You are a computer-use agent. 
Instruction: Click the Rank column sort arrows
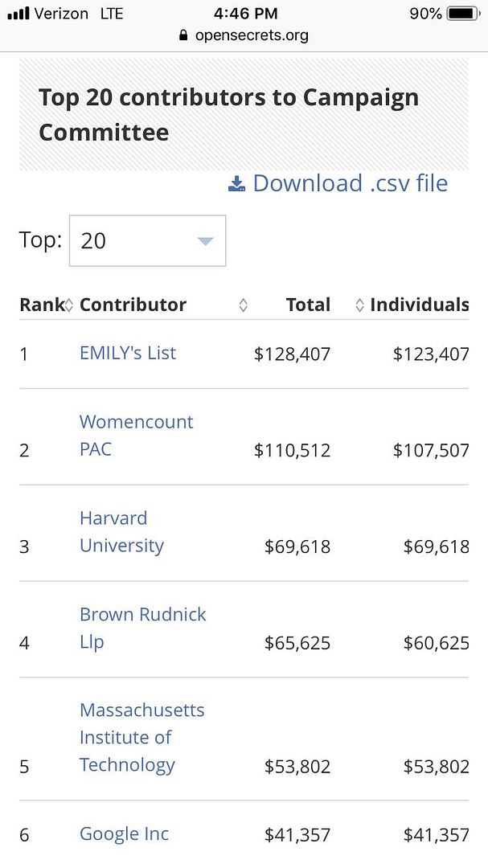pos(69,305)
